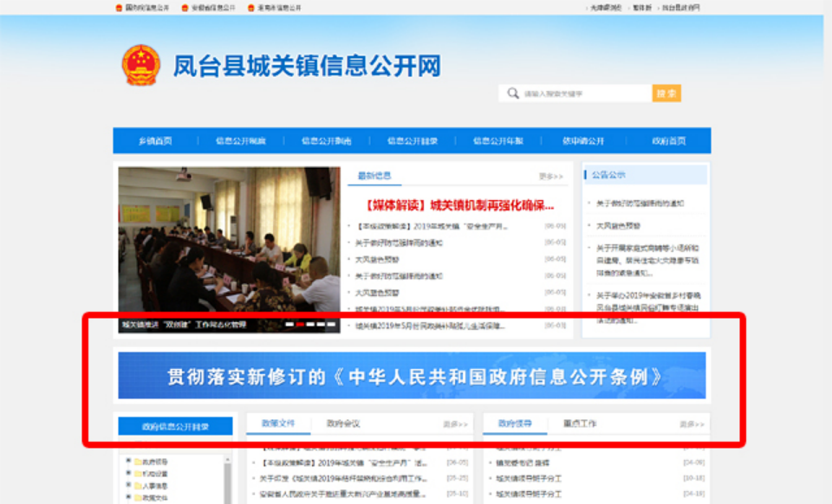Viewport: 832px width, 504px height.
Task: Click the emblem icon beside 淮南市信息公开
Action: pyautogui.click(x=250, y=8)
